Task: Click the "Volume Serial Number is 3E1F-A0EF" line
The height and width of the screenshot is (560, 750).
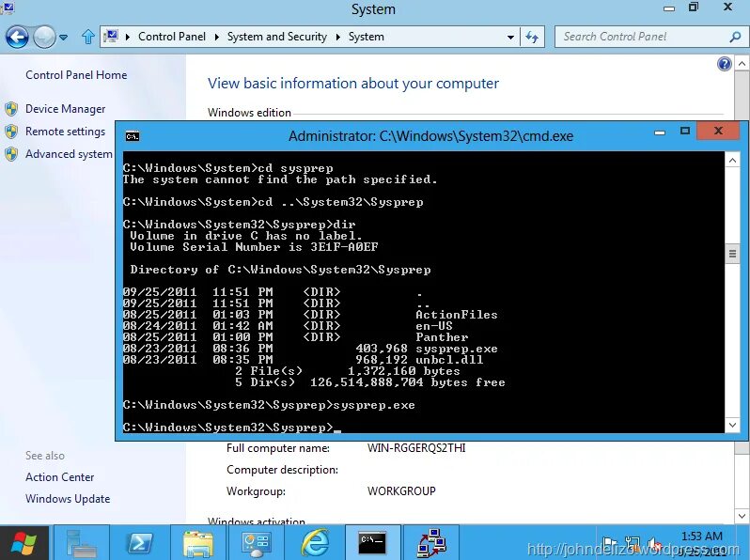Action: 254,247
